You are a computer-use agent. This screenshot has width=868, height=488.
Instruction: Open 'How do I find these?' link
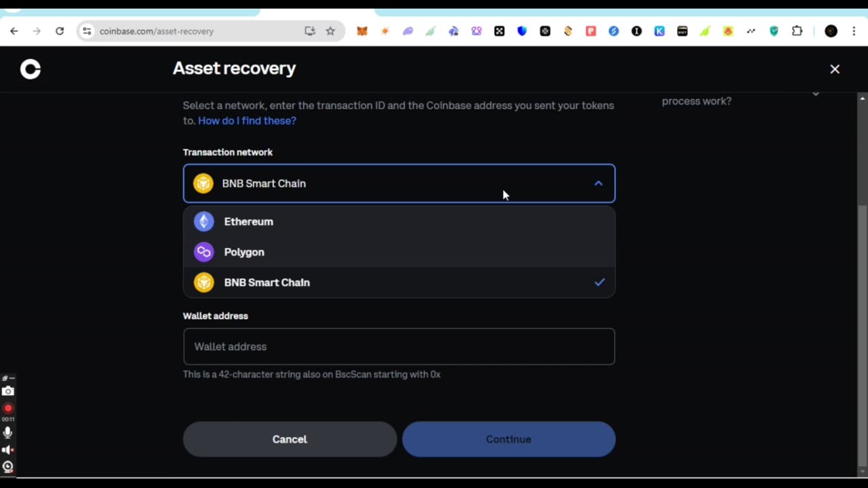tap(247, 121)
